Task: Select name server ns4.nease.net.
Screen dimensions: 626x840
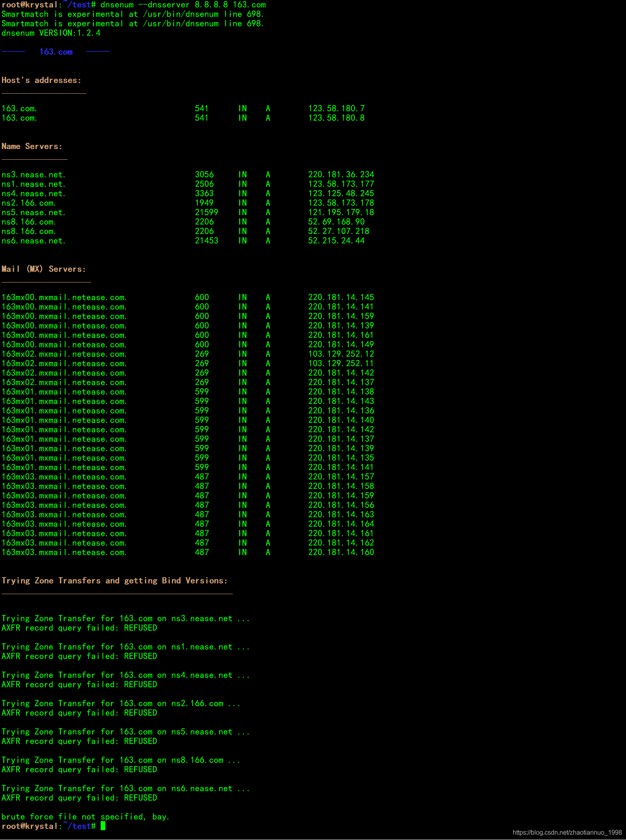Action: 33,194
